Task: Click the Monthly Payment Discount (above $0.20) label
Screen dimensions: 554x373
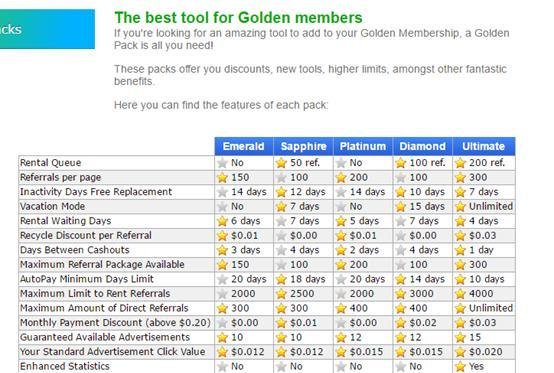Action: (115, 323)
